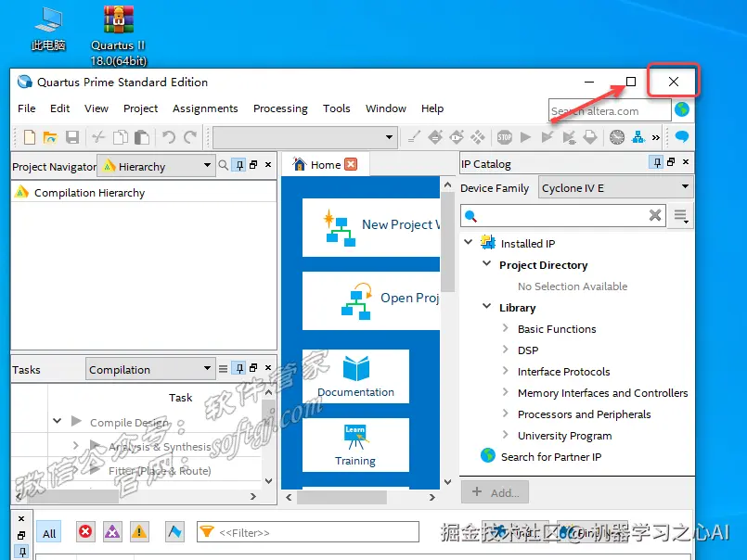
Task: Open IP Catalog options list menu icon
Action: coord(681,216)
